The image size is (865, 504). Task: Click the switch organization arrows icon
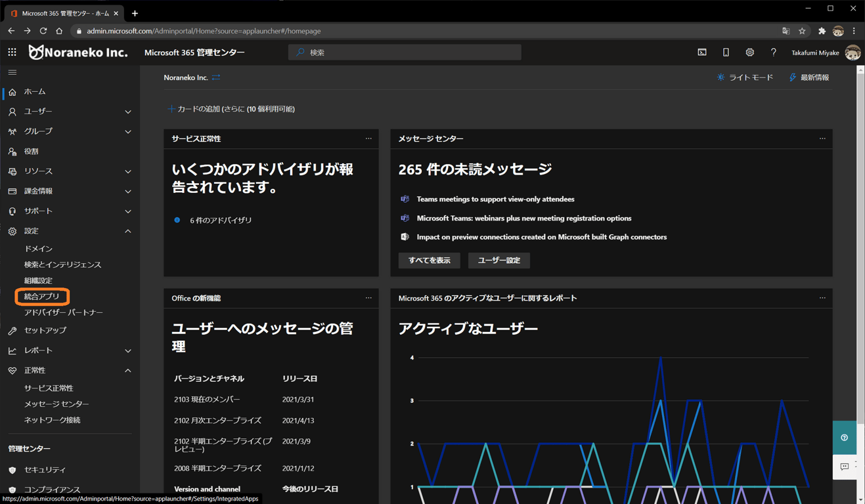(216, 77)
